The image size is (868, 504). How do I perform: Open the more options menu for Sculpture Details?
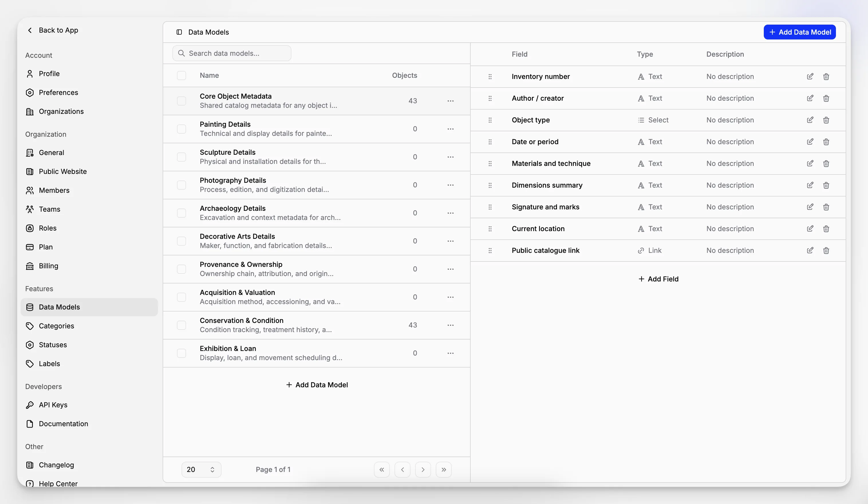(x=451, y=157)
